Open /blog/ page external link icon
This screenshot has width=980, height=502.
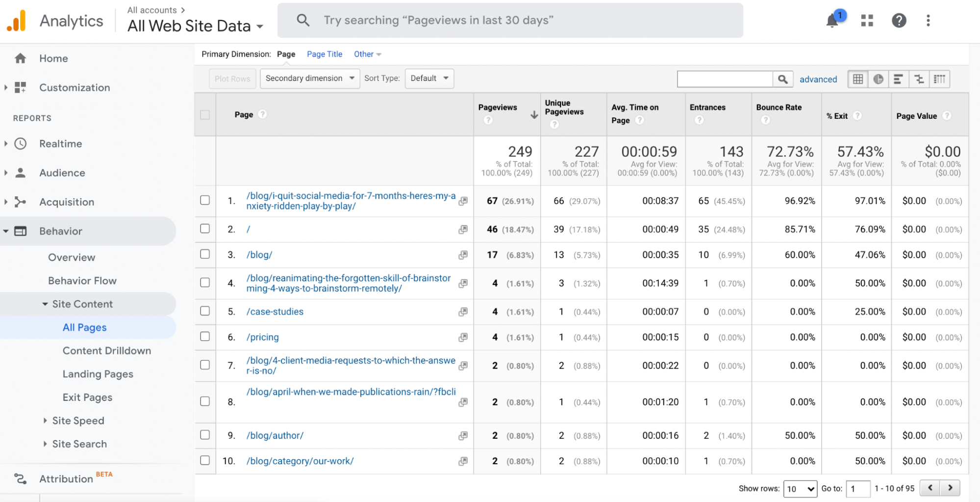[x=463, y=255]
